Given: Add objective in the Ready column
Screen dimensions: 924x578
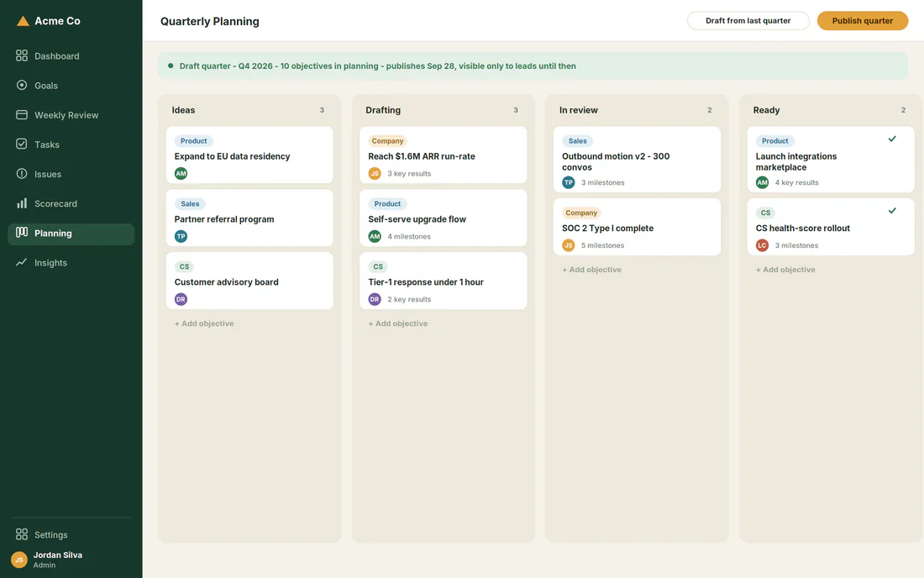Looking at the screenshot, I should (785, 270).
